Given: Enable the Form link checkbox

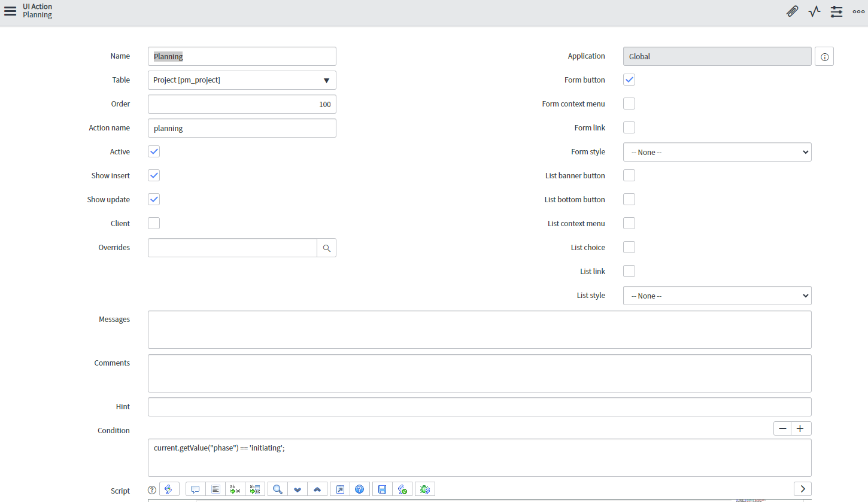Looking at the screenshot, I should coord(629,127).
